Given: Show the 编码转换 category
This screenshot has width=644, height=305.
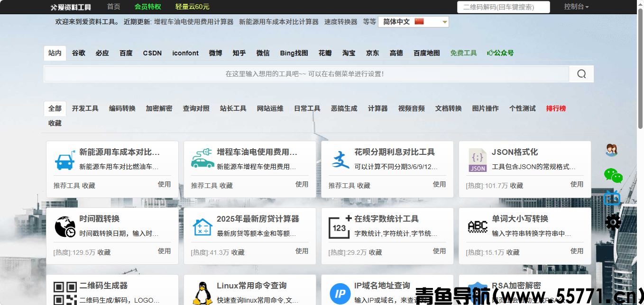Looking at the screenshot, I should tap(122, 108).
